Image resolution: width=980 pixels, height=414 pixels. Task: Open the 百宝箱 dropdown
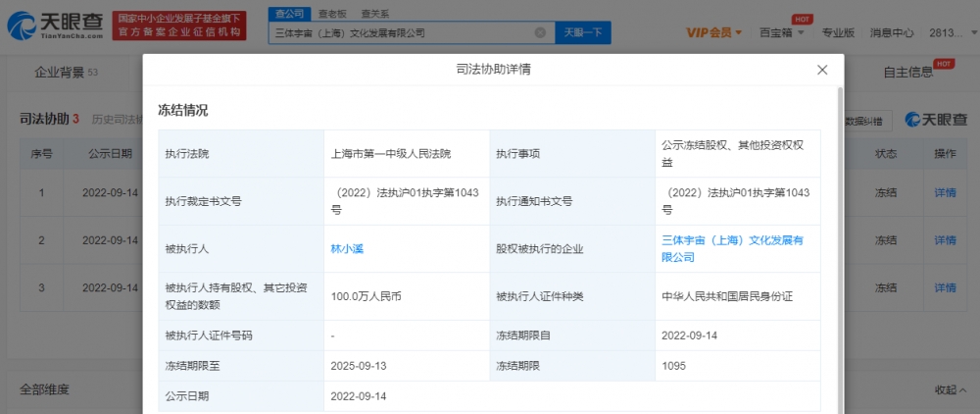(781, 33)
